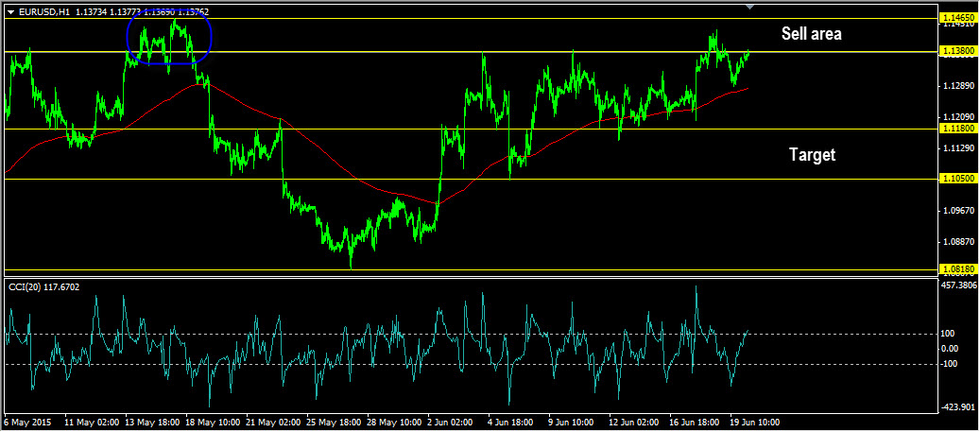Screen dimensions: 980x432
Task: Click the '19 Jun 10:00' time label
Action: coord(754,422)
